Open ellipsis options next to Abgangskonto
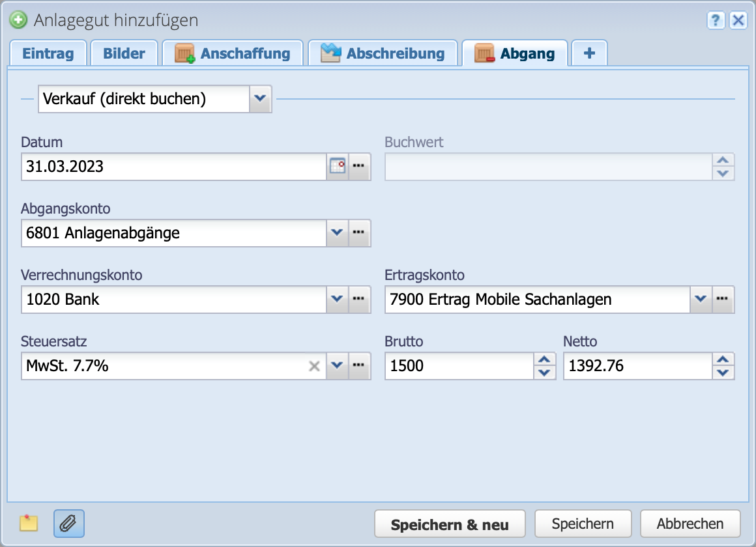Image resolution: width=756 pixels, height=547 pixels. click(359, 233)
